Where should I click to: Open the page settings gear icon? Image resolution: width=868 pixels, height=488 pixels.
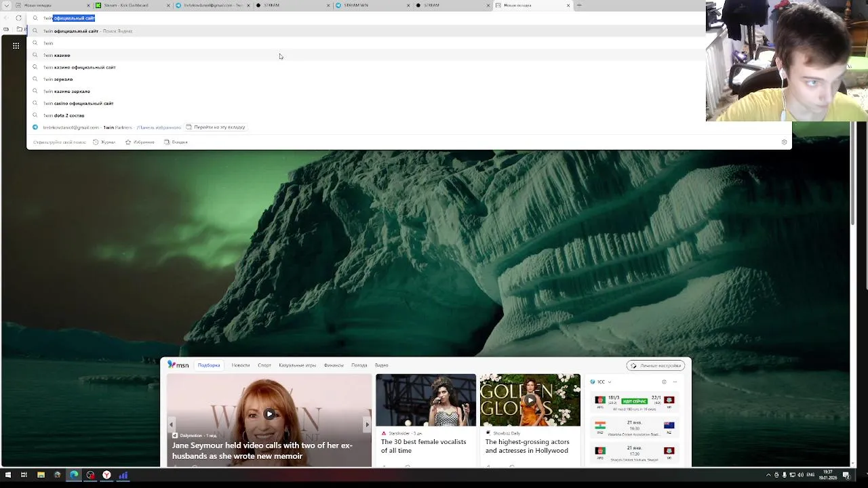(x=784, y=142)
